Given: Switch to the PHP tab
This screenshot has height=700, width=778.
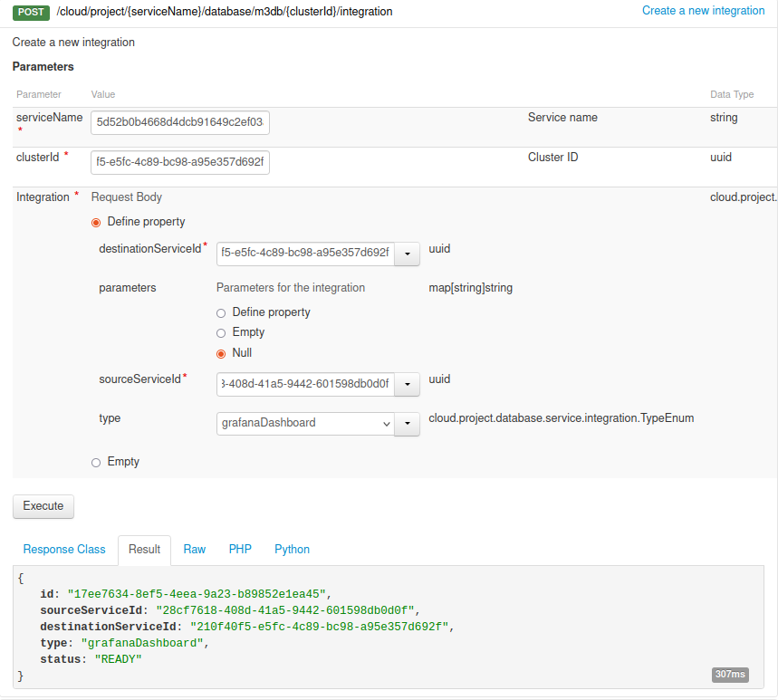Looking at the screenshot, I should coord(239,550).
